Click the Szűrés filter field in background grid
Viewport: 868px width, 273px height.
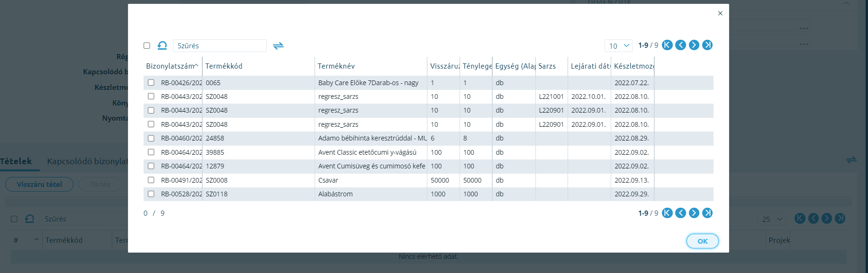84,219
